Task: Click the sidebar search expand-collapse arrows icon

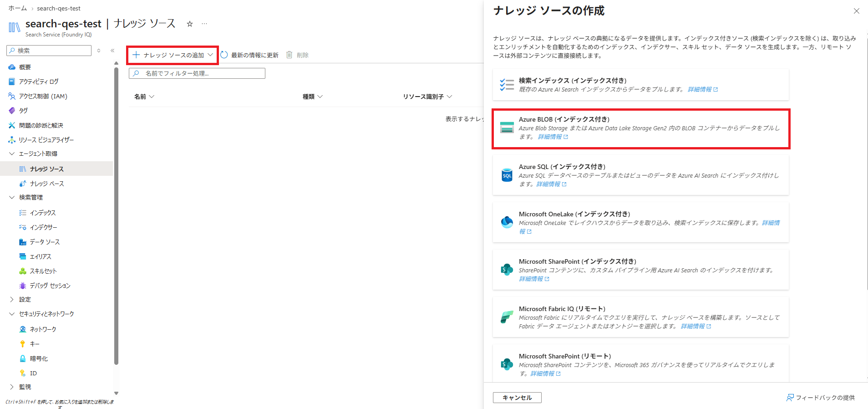Action: [99, 51]
